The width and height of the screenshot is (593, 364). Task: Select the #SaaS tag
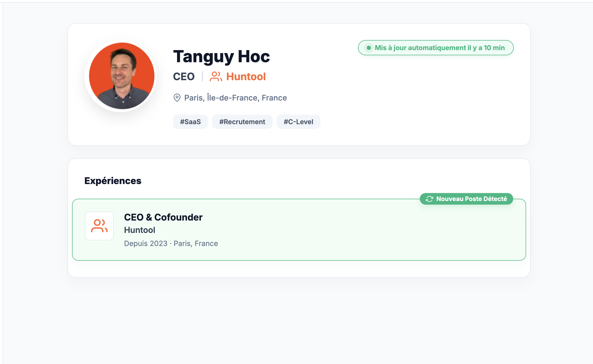click(190, 122)
